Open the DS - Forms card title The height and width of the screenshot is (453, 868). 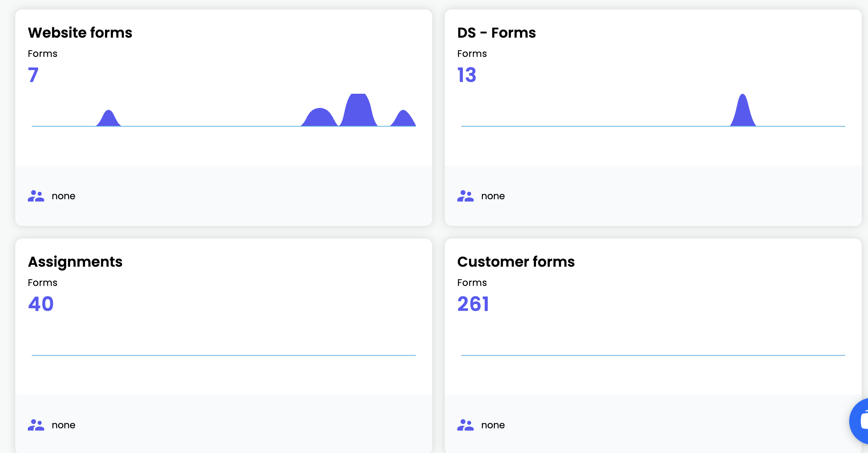(497, 33)
